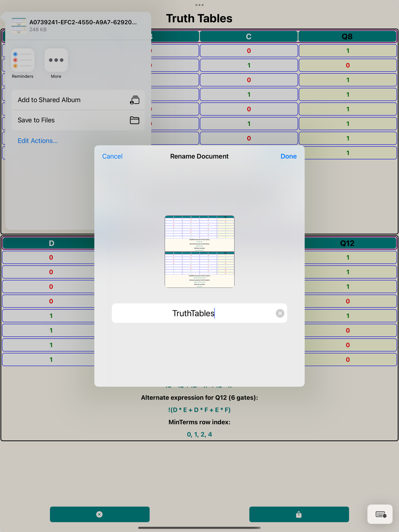Tap the document thumbnail in share sheet header
This screenshot has height=532, width=399.
coord(19,26)
